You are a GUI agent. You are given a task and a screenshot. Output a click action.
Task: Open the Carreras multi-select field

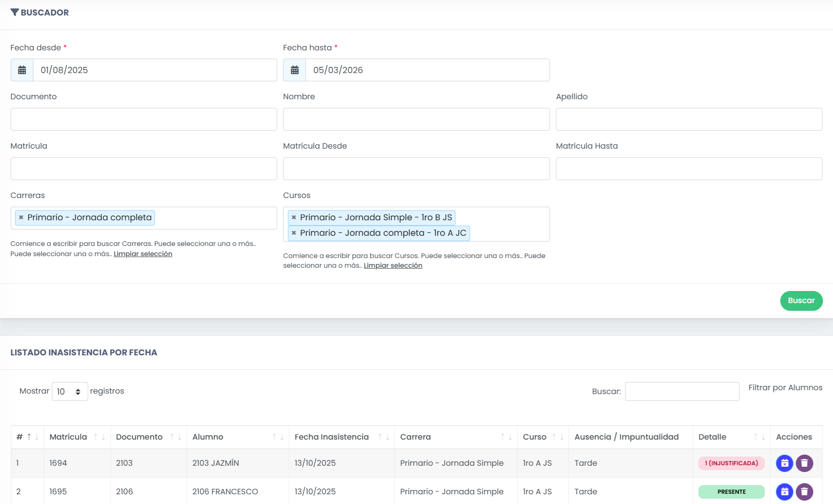point(215,218)
